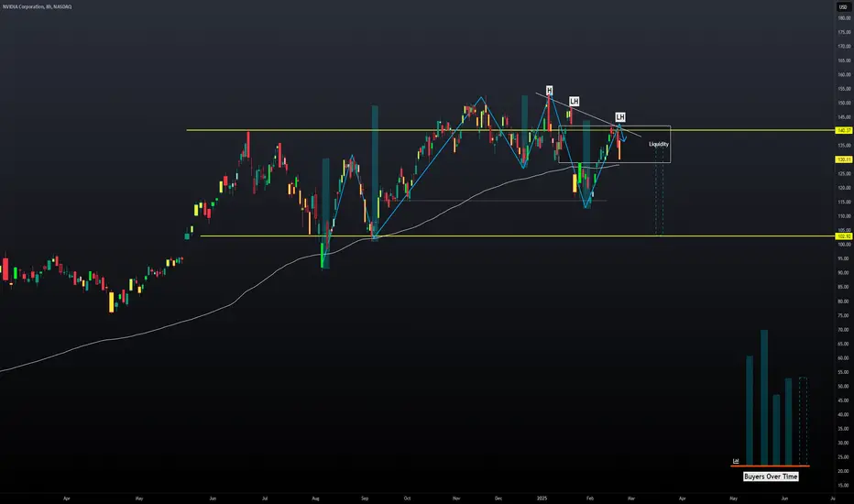Click the highlighted 130.11 price label
Screen dimensions: 854x504
844,159
